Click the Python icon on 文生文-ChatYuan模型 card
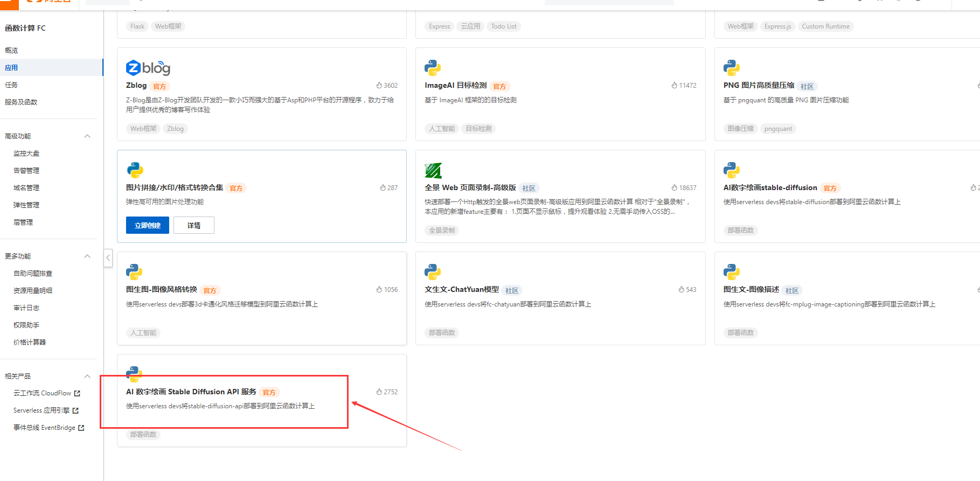Viewport: 980px width, 481px height. point(433,272)
